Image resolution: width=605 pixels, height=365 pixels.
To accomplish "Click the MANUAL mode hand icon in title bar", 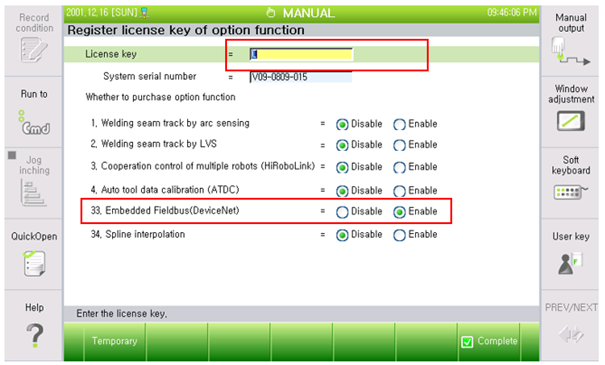I will point(271,13).
